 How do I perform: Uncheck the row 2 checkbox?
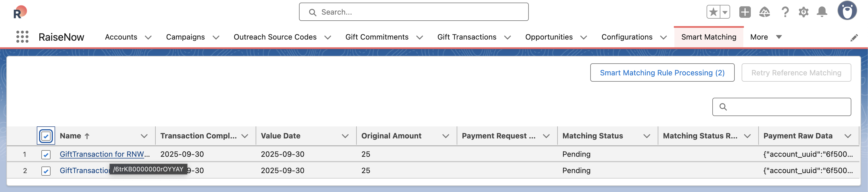point(46,171)
